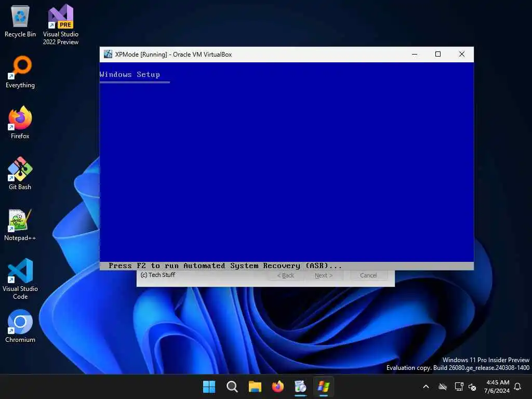Viewport: 532px width, 399px height.
Task: Switch to Firefox in the taskbar
Action: tap(278, 387)
